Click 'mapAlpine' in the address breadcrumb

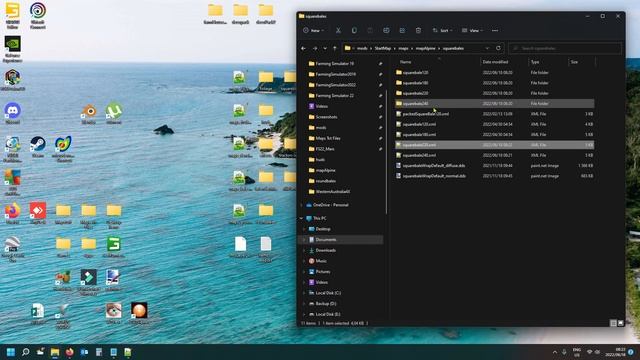tap(425, 48)
